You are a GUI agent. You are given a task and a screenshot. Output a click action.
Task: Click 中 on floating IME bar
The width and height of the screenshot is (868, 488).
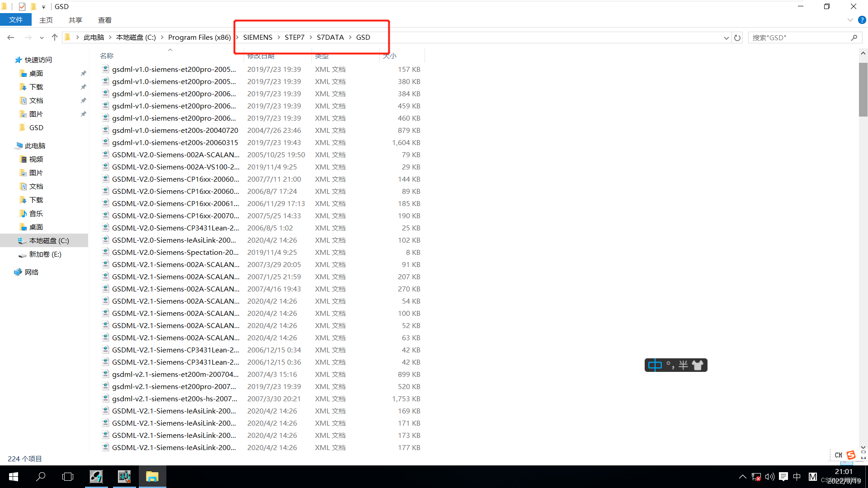point(655,365)
